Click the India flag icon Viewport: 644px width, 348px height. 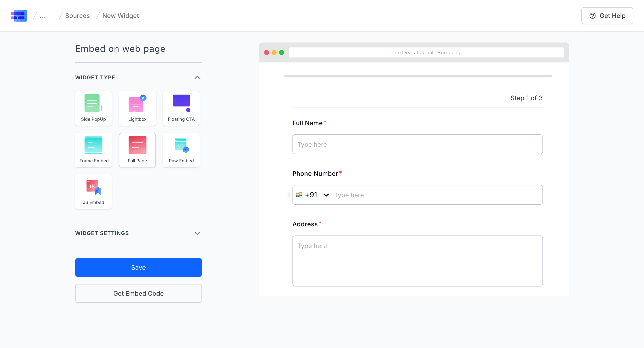tap(299, 195)
